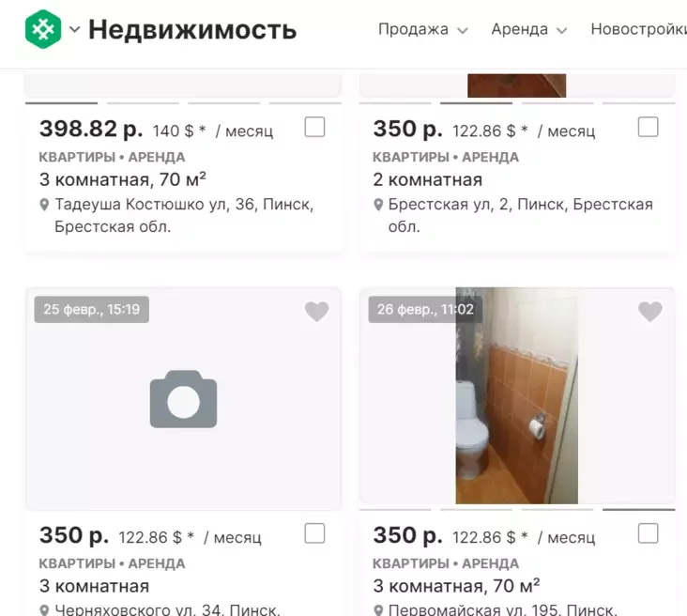Viewport: 687px width, 616px height.
Task: Open the Продажа dropdown menu
Action: (422, 29)
